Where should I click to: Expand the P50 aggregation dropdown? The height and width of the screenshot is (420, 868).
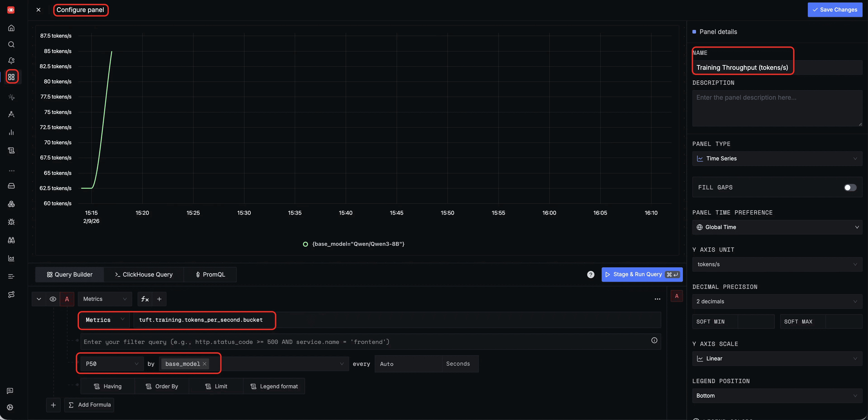point(112,364)
